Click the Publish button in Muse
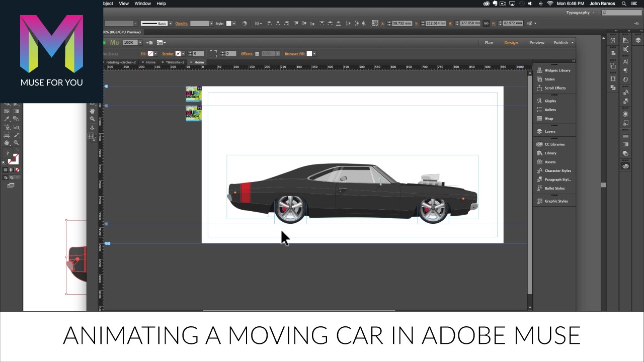 (x=560, y=43)
